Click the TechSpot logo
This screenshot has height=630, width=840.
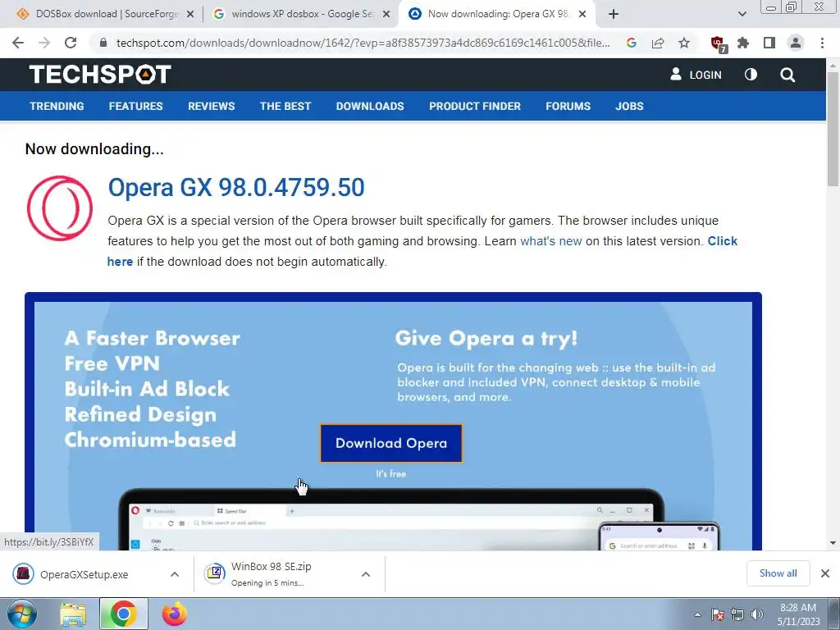click(100, 75)
